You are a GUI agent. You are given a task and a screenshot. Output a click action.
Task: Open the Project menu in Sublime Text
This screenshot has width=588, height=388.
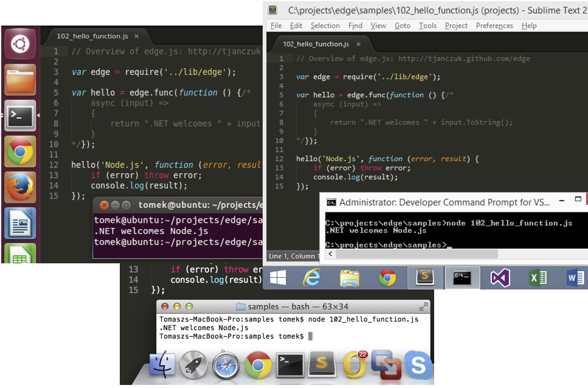click(x=456, y=26)
